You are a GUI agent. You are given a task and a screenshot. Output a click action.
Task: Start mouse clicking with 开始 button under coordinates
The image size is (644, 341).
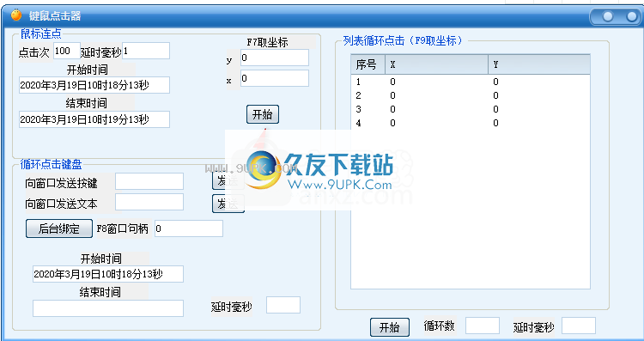click(263, 114)
